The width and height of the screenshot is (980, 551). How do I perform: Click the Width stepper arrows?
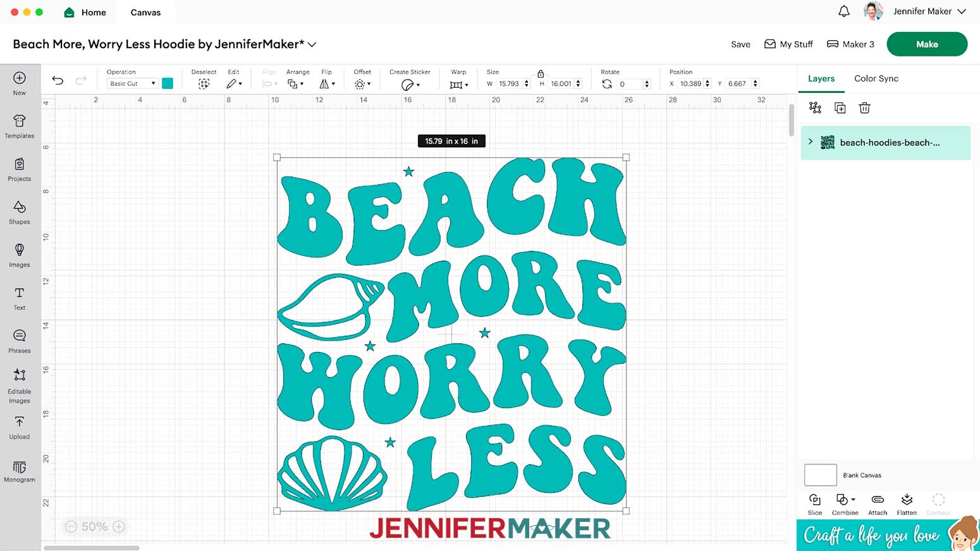(527, 83)
